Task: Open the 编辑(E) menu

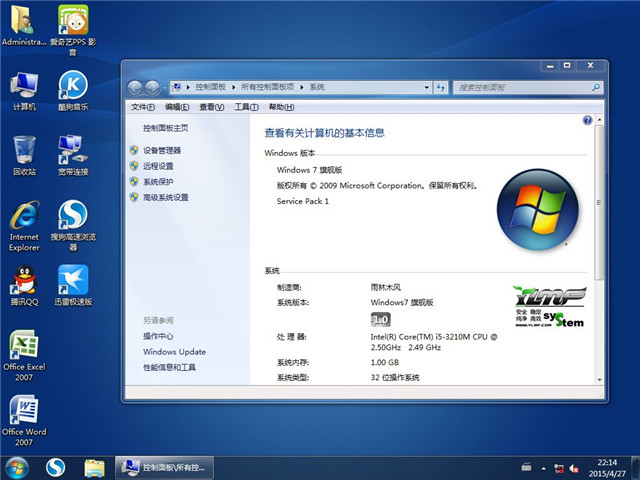Action: [177, 107]
